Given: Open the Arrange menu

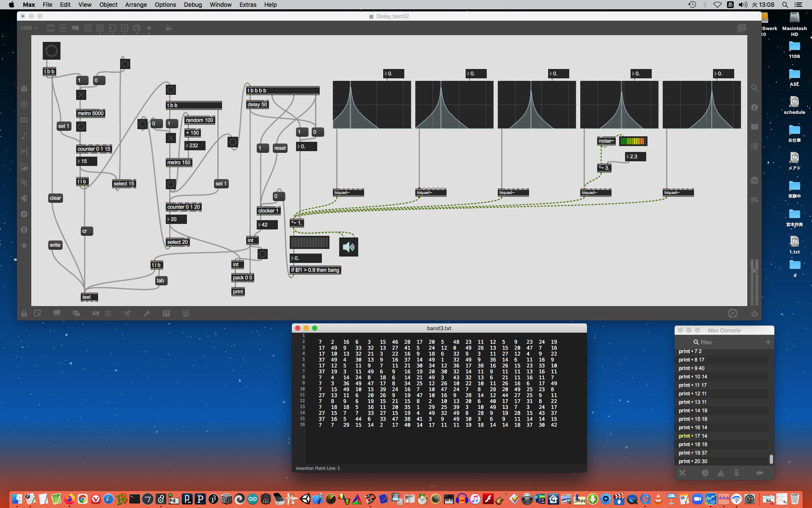Looking at the screenshot, I should pos(136,5).
